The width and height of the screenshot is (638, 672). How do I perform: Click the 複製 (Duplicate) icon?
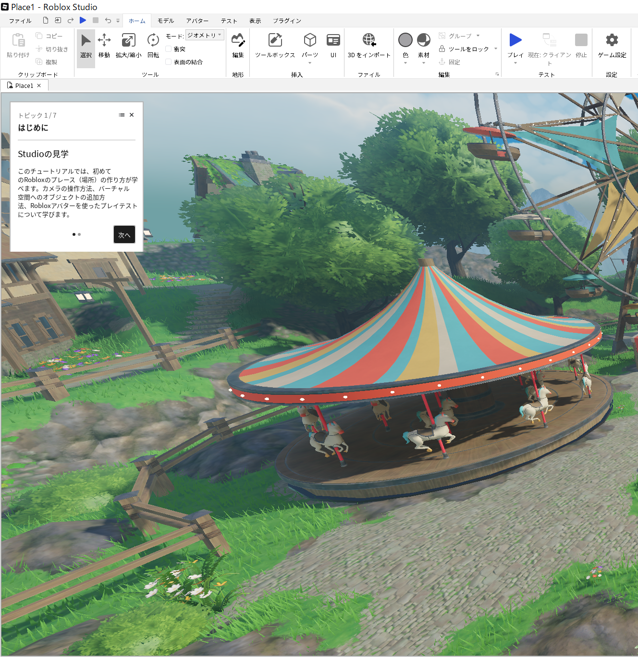tap(39, 61)
